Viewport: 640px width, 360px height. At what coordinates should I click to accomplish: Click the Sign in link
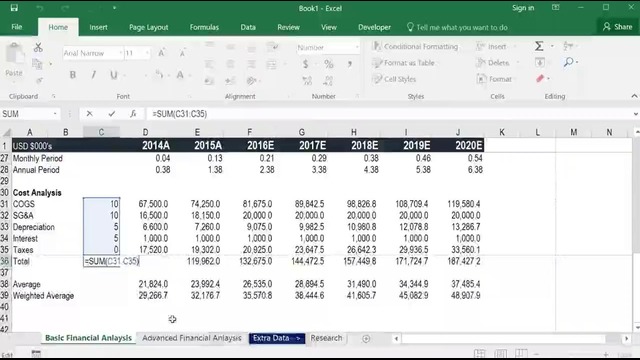(x=523, y=8)
